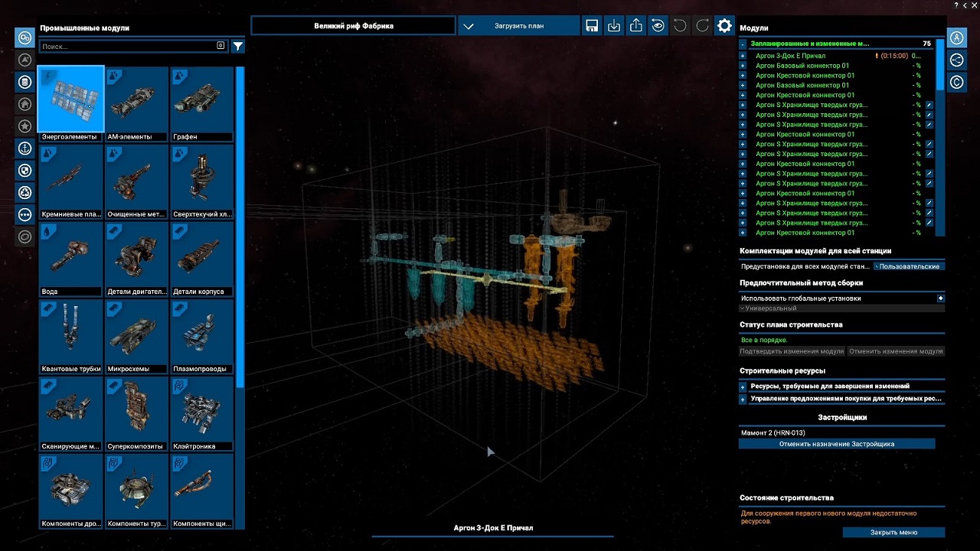Edit the station name Великий риф Фабрика
The image size is (980, 551).
[354, 26]
